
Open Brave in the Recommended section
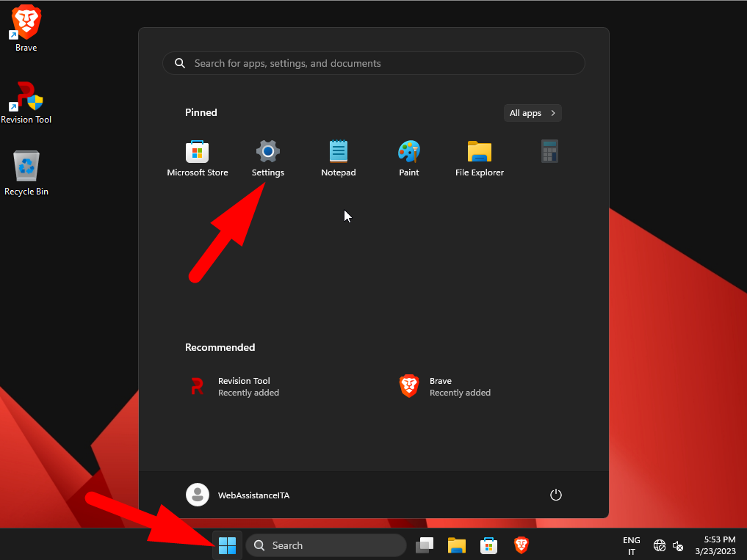click(445, 386)
